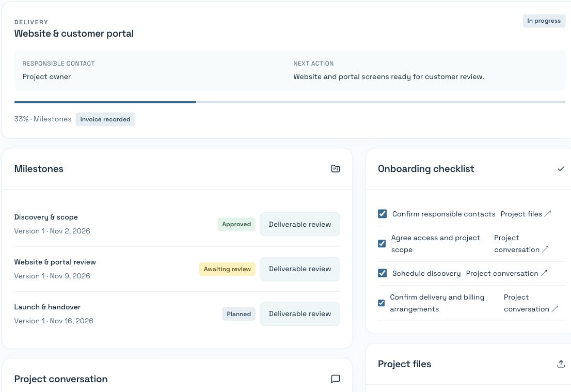The height and width of the screenshot is (392, 571).
Task: Click the Confirm responsible contacts label
Action: tap(443, 214)
